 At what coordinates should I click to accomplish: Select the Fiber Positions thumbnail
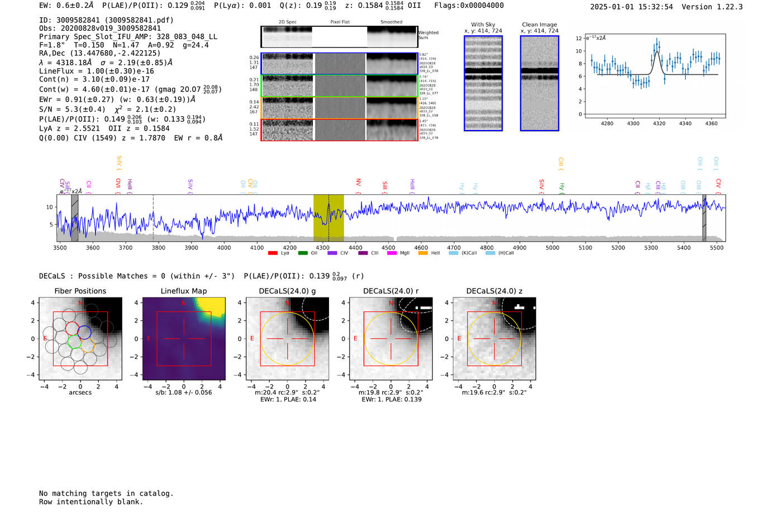pos(80,339)
